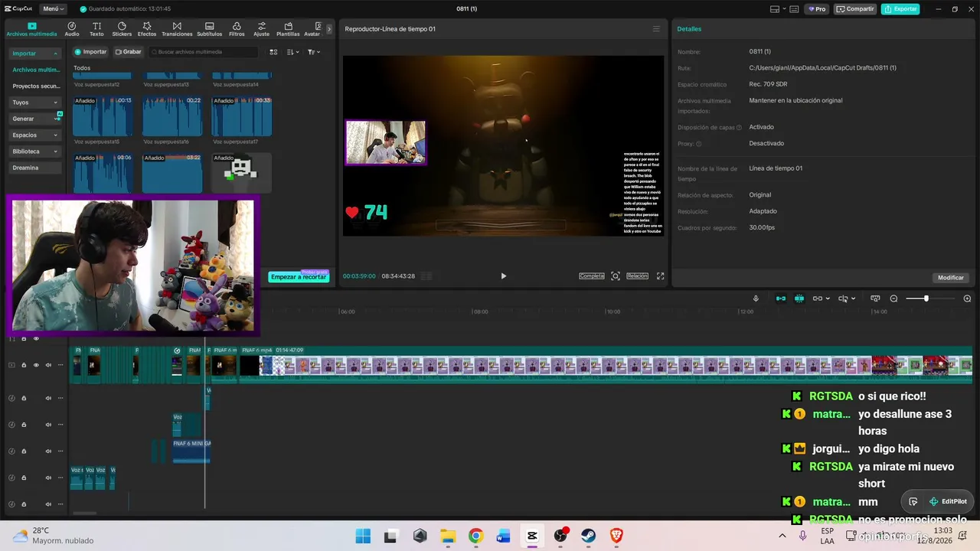
Task: Focus the Buscar archivos multimedia search field
Action: [x=204, y=52]
